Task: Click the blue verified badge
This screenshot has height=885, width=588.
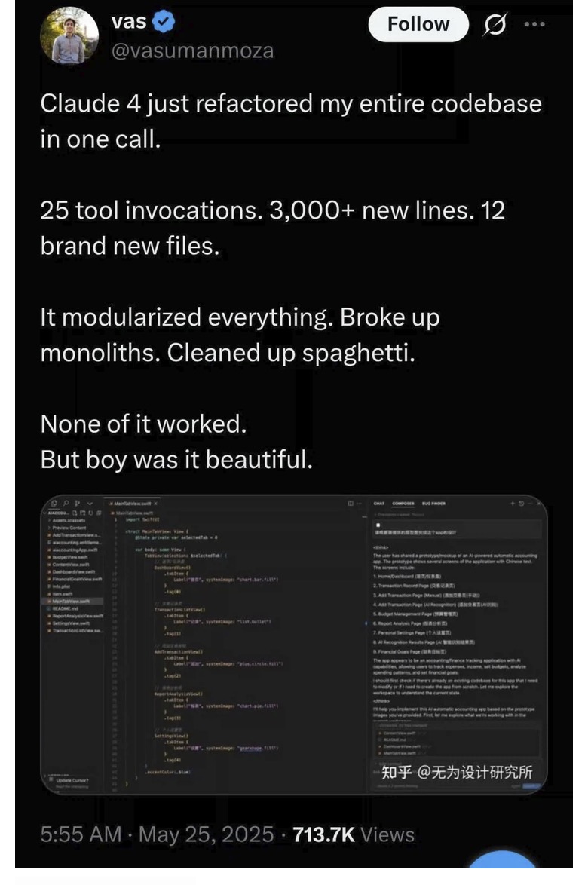Action: click(164, 21)
